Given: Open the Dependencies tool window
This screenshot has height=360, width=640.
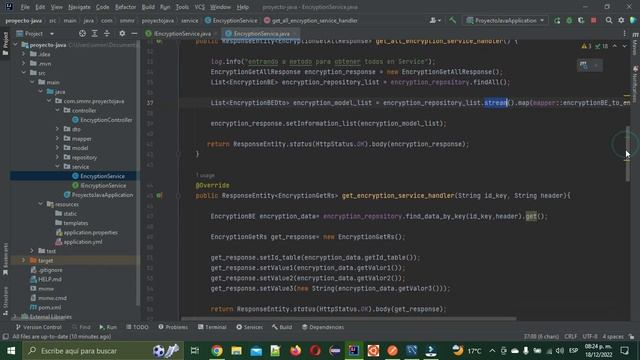Looking at the screenshot, I should pyautogui.click(x=323, y=327).
